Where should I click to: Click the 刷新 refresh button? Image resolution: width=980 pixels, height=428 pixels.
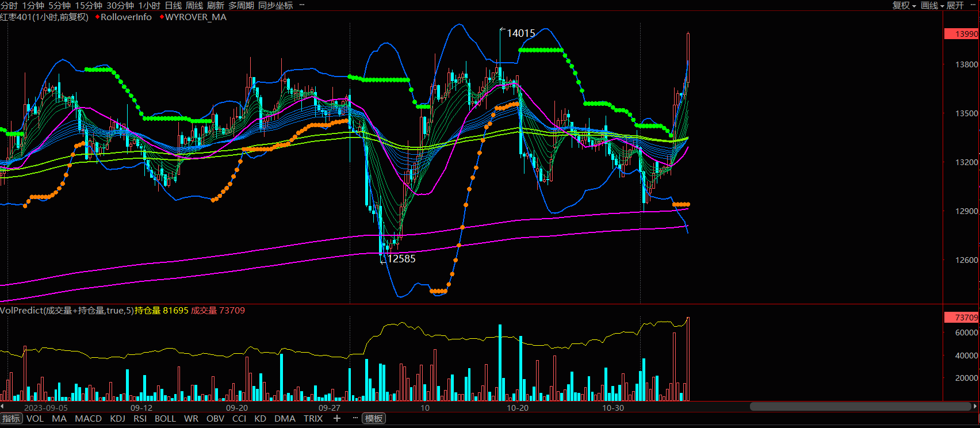tap(216, 5)
